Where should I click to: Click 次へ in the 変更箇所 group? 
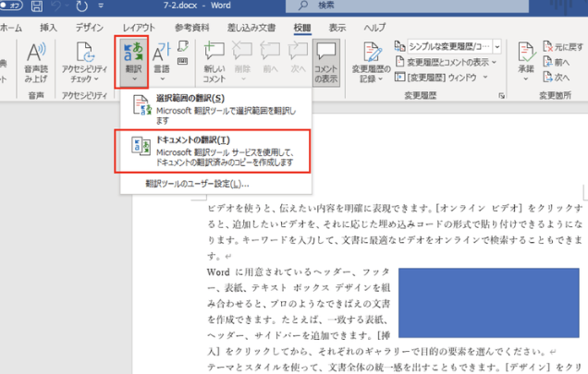557,78
